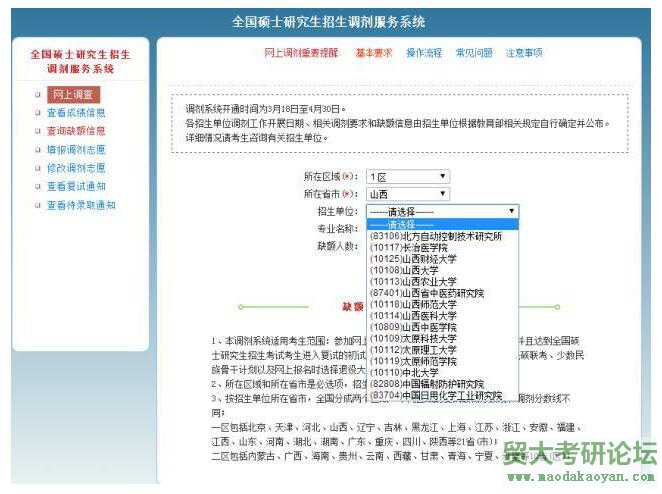Screen dimensions: 662x494
Task: Switch to the 注意事项 tab
Action: tap(524, 53)
